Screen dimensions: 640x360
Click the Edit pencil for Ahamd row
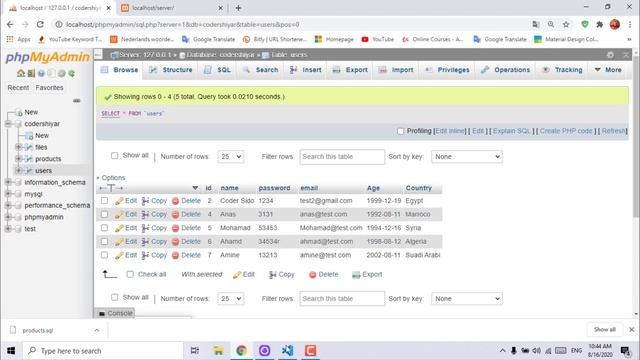tap(119, 242)
